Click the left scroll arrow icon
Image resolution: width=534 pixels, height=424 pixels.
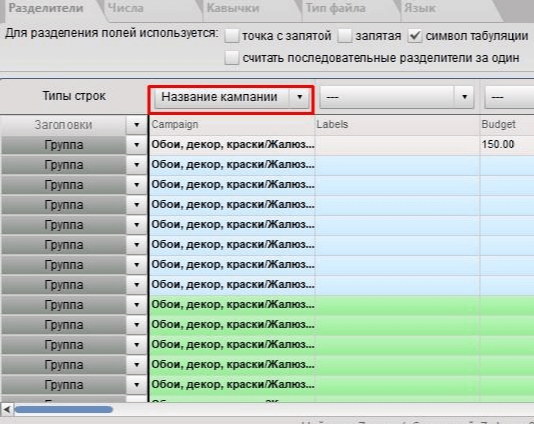(7, 409)
